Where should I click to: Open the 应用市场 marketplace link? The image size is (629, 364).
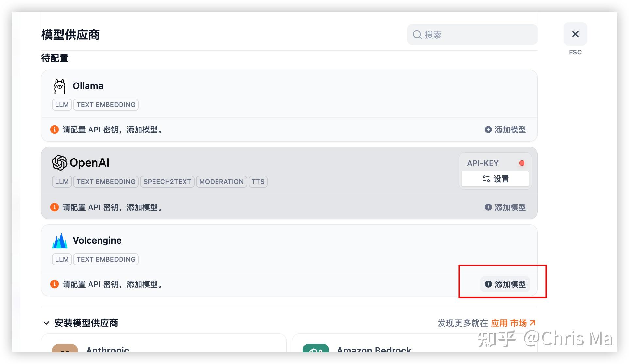tap(513, 323)
